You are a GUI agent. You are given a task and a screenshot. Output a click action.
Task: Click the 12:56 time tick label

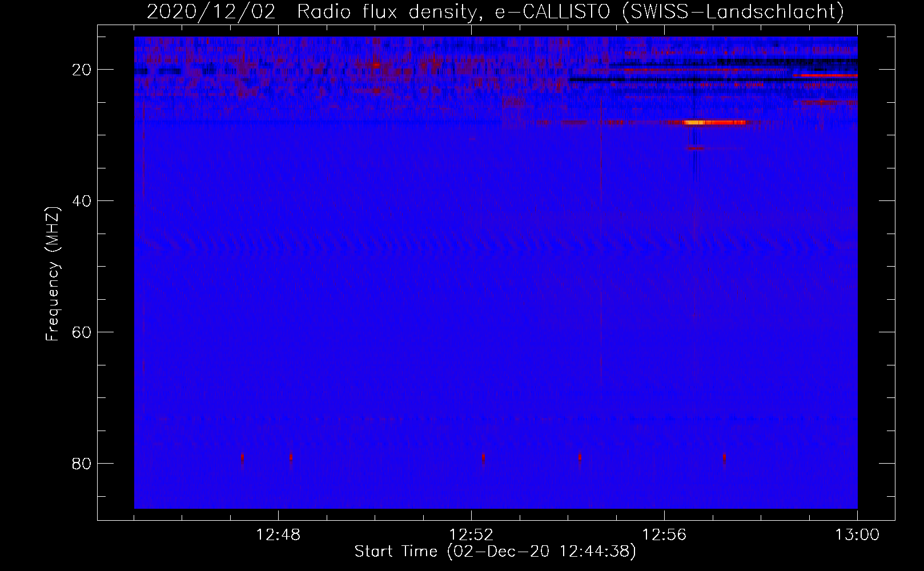coord(664,535)
